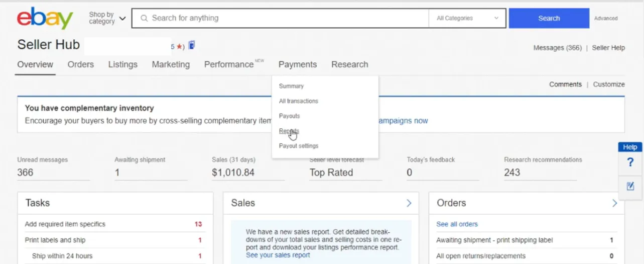The height and width of the screenshot is (264, 644).
Task: Open the See all orders link
Action: (x=457, y=224)
